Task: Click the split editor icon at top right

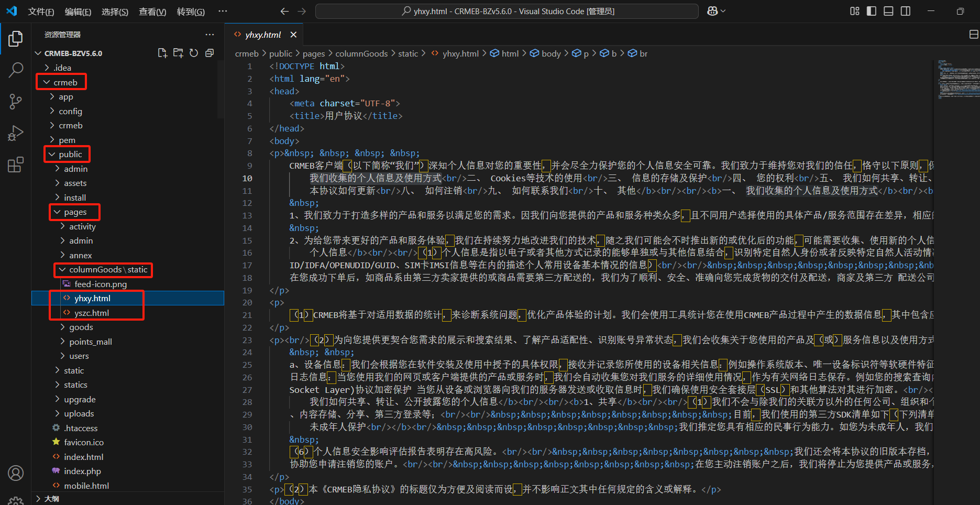Action: pyautogui.click(x=974, y=35)
